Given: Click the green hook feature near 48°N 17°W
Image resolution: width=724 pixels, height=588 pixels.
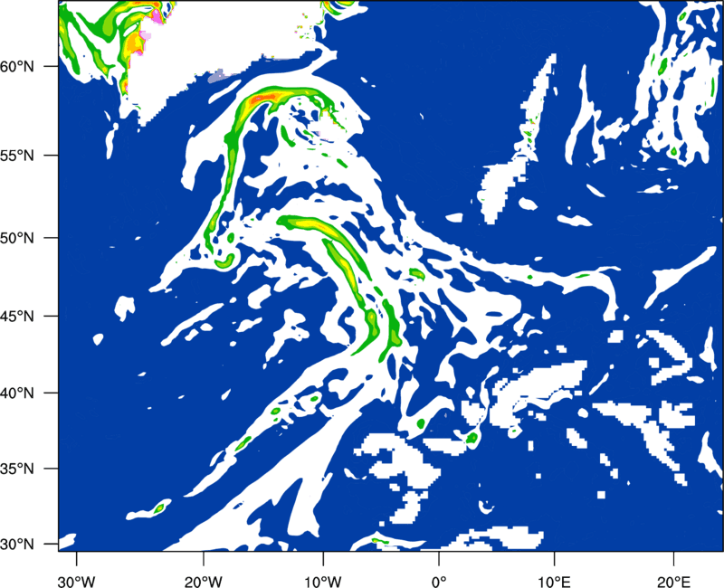Looking at the screenshot, I should (225, 261).
